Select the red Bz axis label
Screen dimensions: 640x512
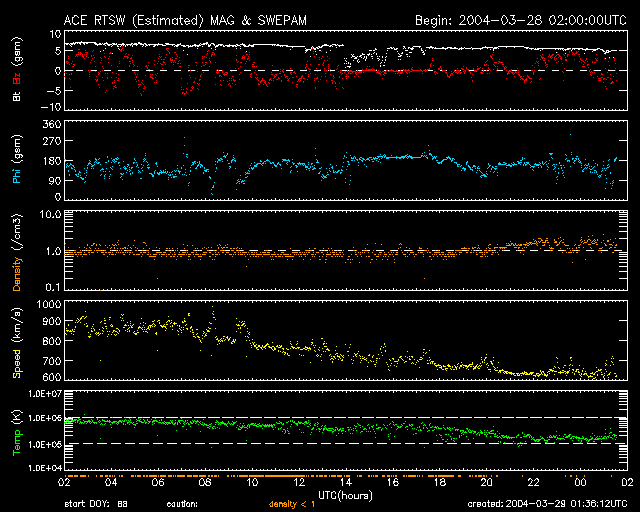[x=17, y=78]
